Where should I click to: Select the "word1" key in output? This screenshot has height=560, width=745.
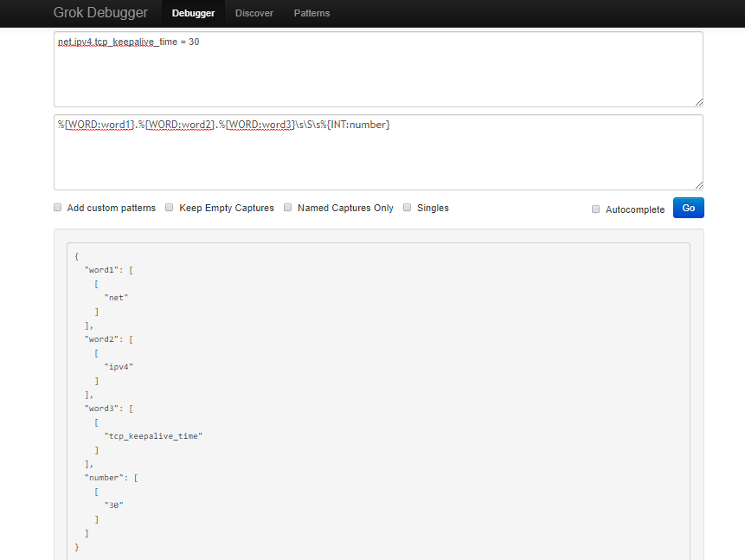(x=102, y=270)
